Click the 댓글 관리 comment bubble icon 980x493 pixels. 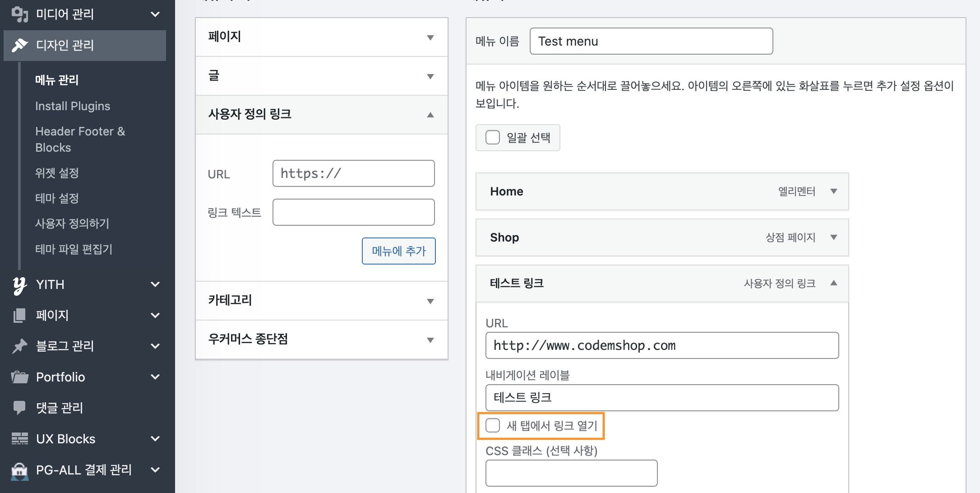click(20, 408)
